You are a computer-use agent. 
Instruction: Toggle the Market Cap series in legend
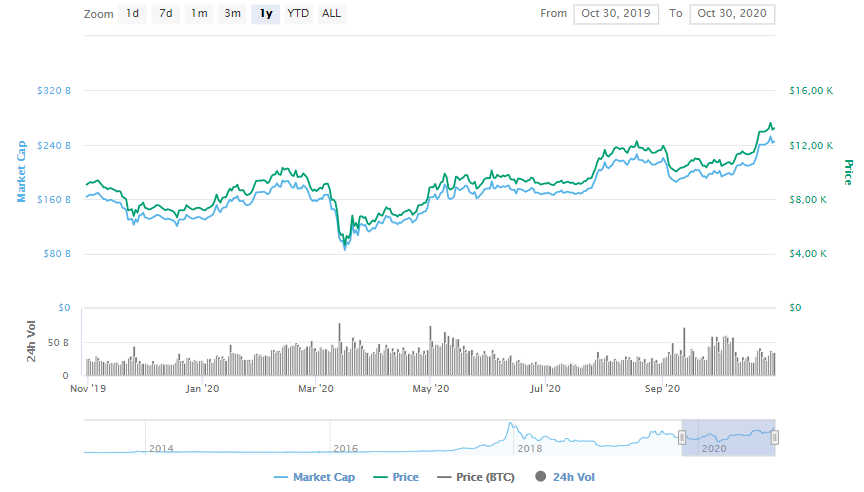318,478
